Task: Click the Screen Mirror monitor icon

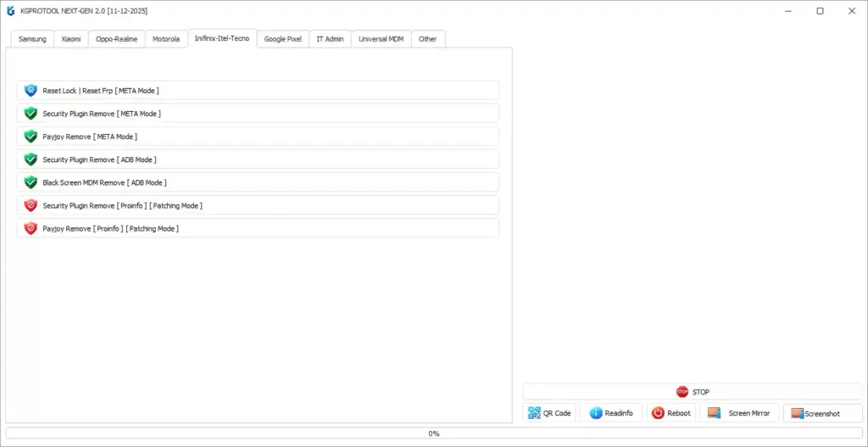Action: [x=714, y=413]
